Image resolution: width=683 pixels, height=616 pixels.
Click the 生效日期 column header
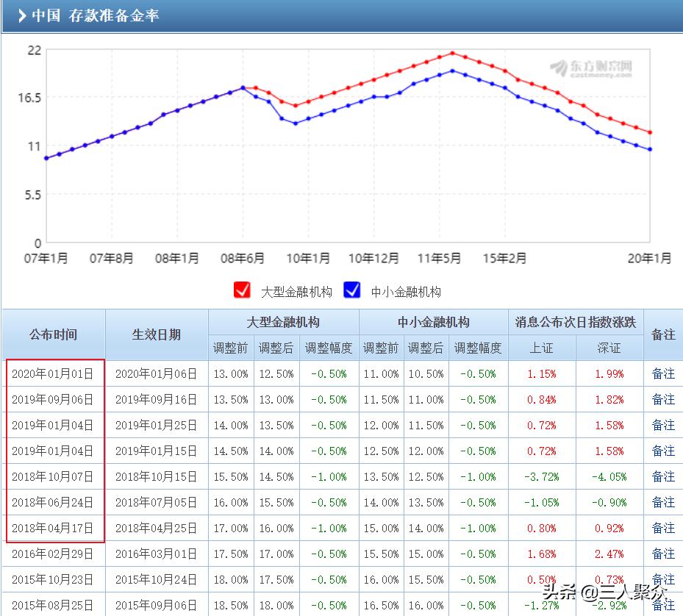coord(156,334)
